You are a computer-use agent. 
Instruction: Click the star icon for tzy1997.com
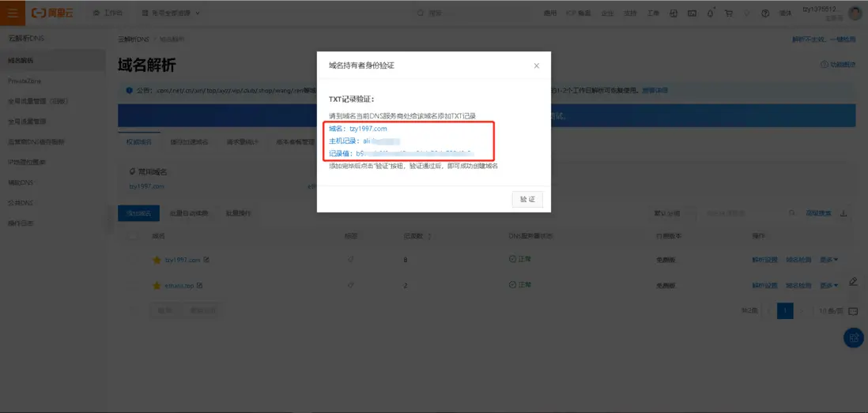pyautogui.click(x=157, y=260)
